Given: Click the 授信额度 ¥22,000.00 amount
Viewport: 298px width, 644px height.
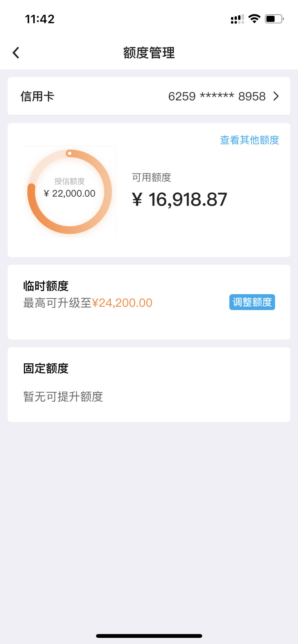Looking at the screenshot, I should coord(69,193).
